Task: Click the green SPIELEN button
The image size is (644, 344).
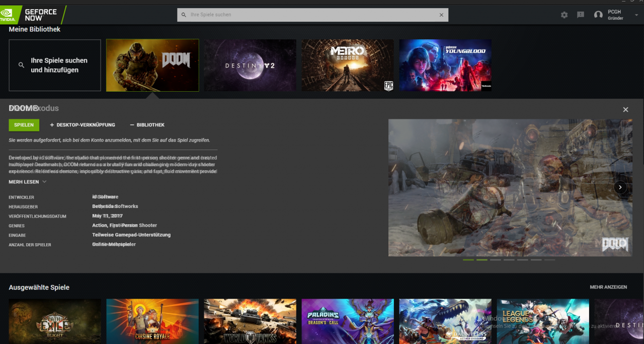Action: [24, 125]
